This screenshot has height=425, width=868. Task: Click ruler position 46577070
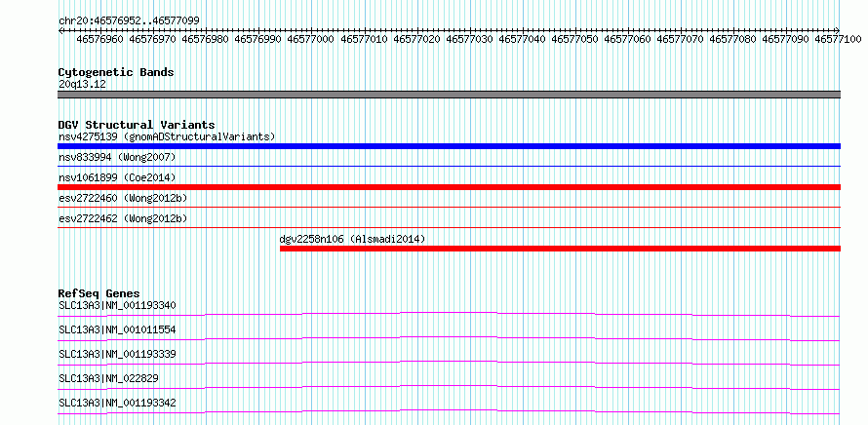tap(681, 39)
